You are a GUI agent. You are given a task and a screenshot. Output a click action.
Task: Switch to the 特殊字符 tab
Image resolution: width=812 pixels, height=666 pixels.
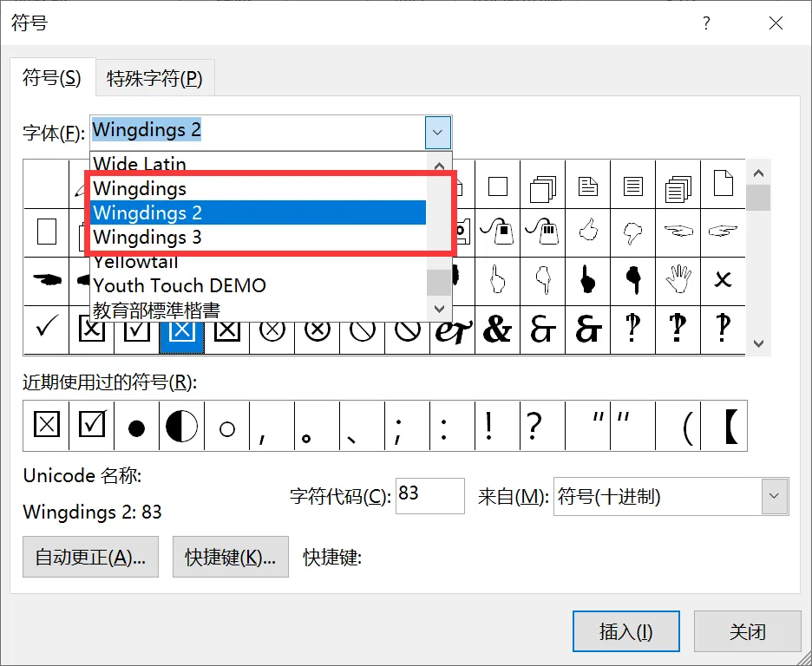click(x=154, y=79)
